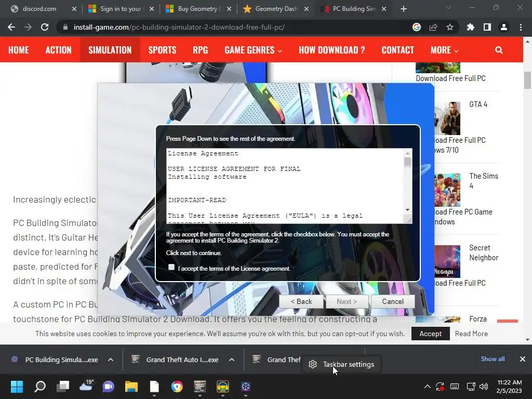Expand options for PC Building Simula....exe download
The height and width of the screenshot is (399, 532).
coord(111,360)
